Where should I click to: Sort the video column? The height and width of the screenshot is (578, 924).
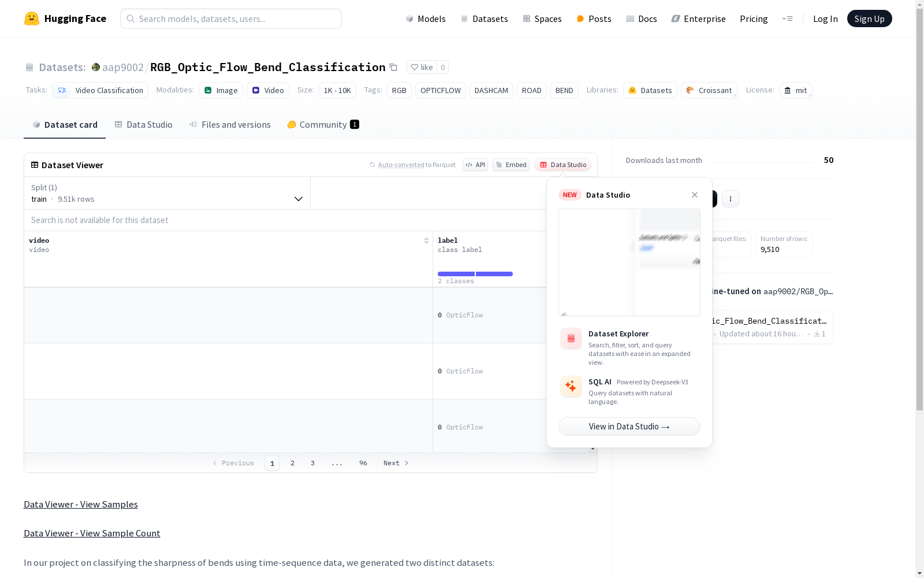(426, 240)
